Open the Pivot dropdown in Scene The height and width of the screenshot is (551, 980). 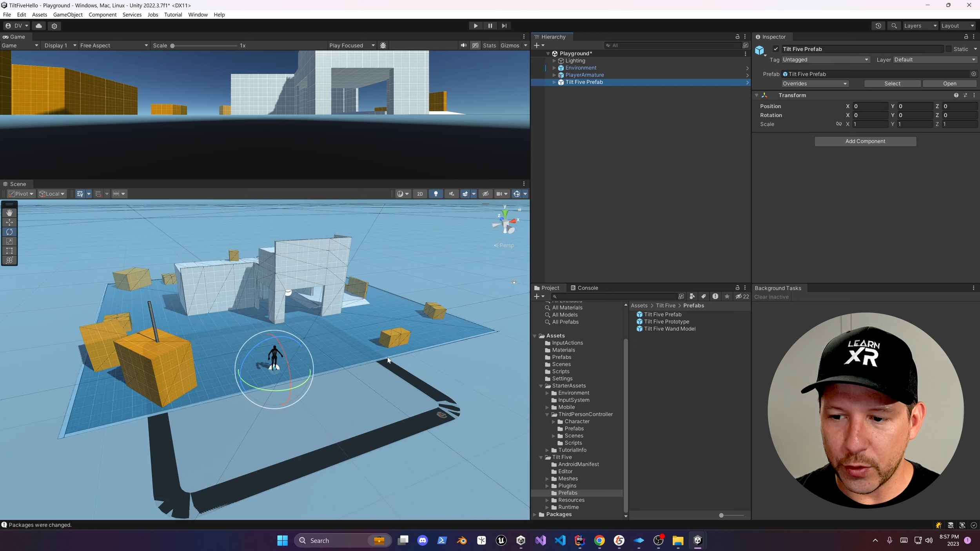[x=21, y=194]
